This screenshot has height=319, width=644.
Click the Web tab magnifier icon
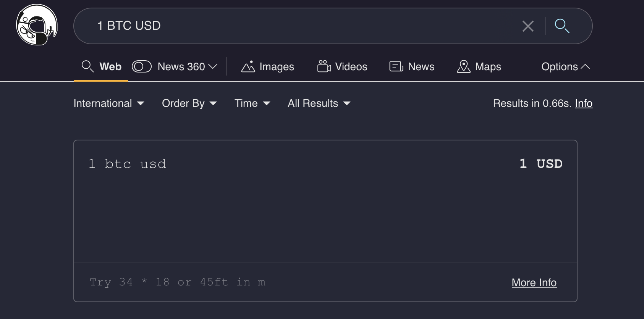coord(87,66)
